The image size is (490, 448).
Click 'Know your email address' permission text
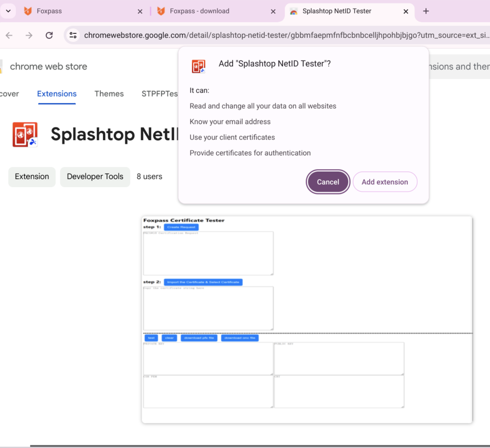pyautogui.click(x=230, y=122)
